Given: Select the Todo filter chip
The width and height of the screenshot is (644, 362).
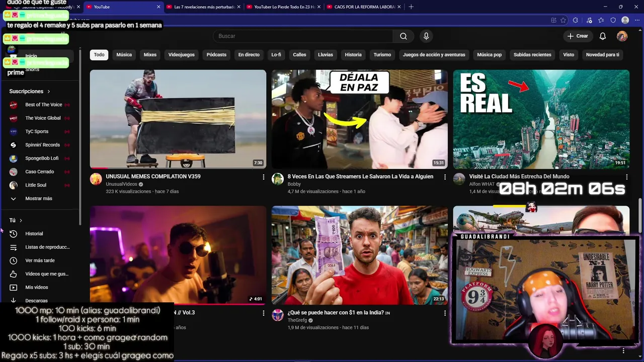Looking at the screenshot, I should click(99, 55).
